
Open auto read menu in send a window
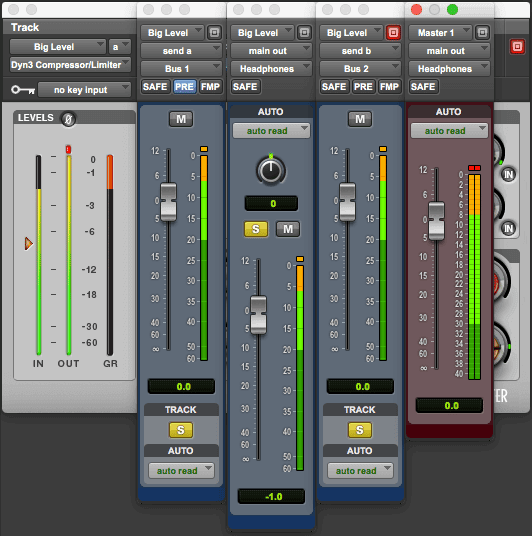[x=181, y=471]
